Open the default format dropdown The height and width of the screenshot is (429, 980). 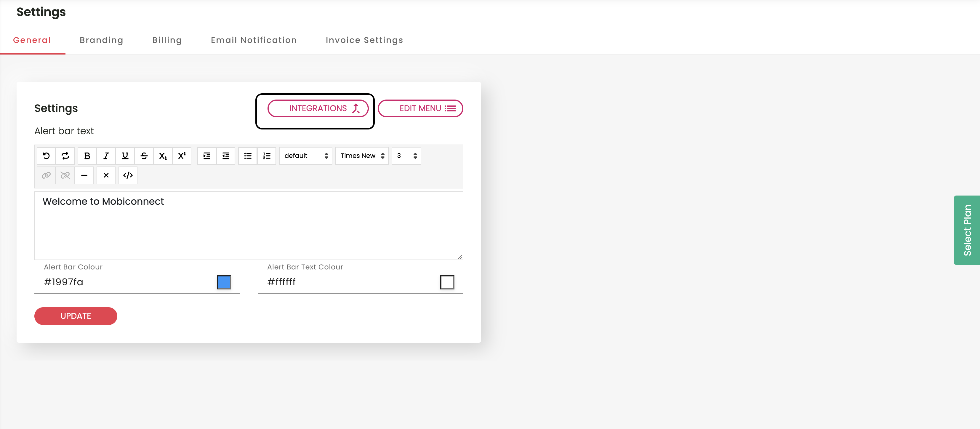pyautogui.click(x=305, y=156)
